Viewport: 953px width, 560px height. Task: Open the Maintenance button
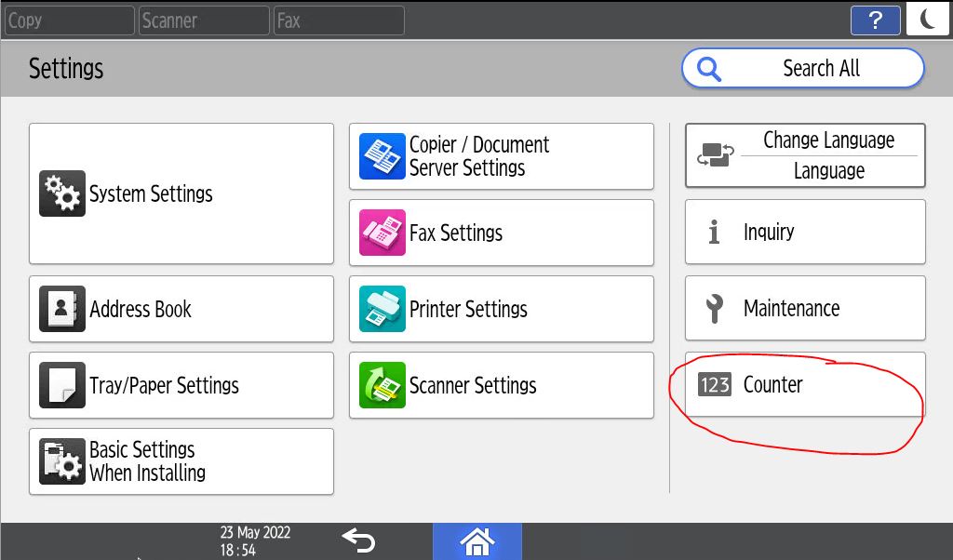[x=805, y=308]
